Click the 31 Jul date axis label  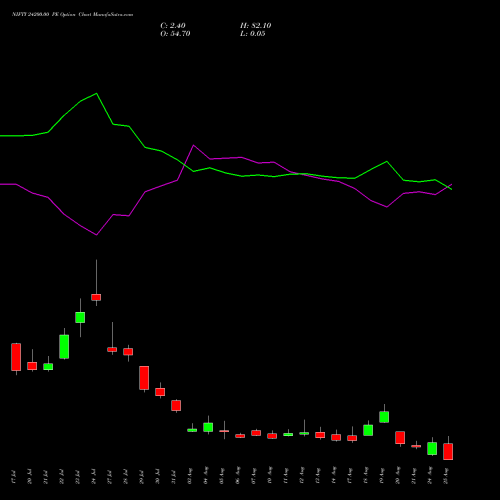click(x=174, y=477)
